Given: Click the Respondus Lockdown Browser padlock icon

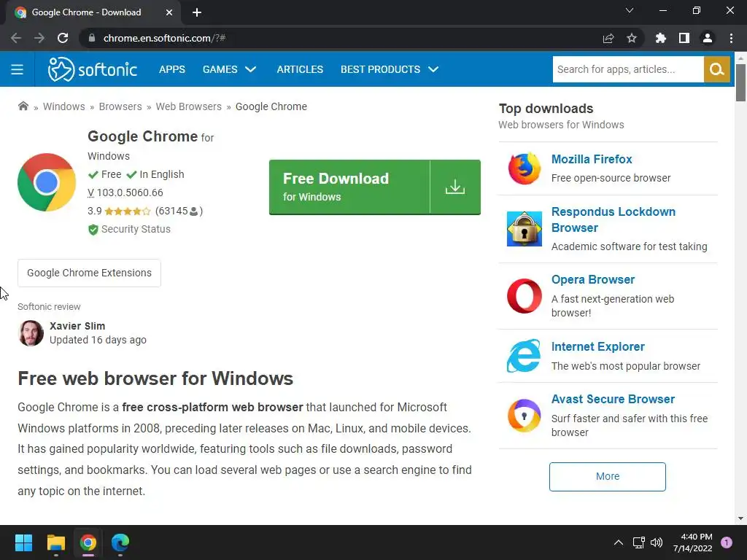Looking at the screenshot, I should click(524, 229).
